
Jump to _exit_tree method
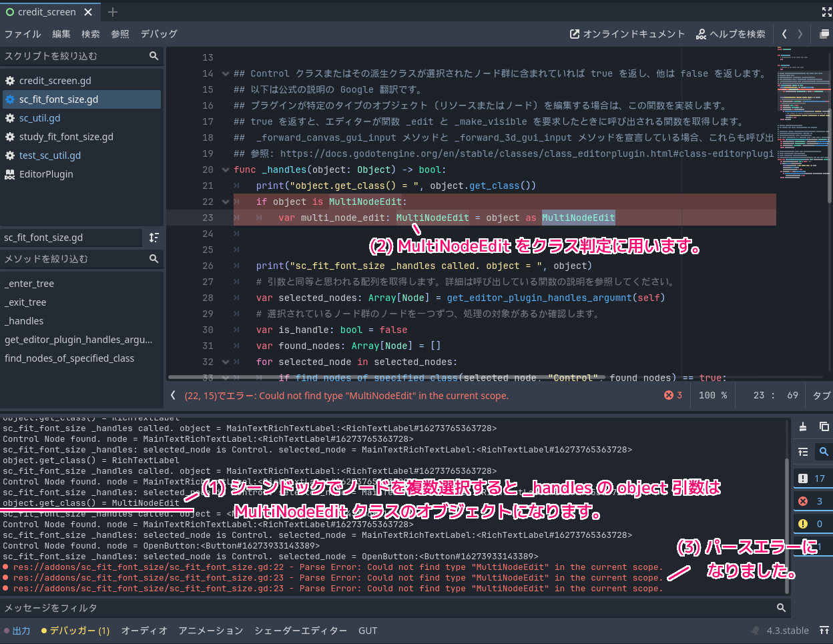click(81, 302)
